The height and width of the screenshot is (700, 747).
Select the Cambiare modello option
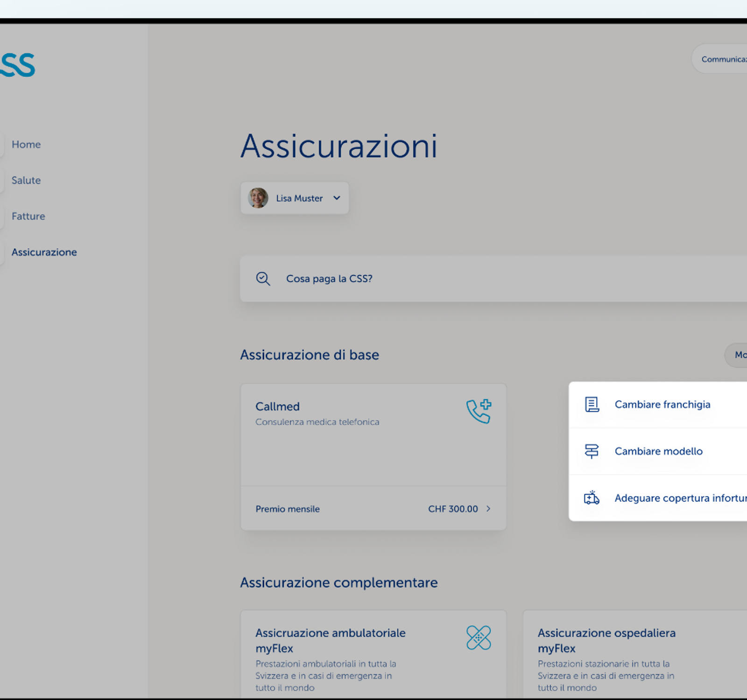pos(658,451)
